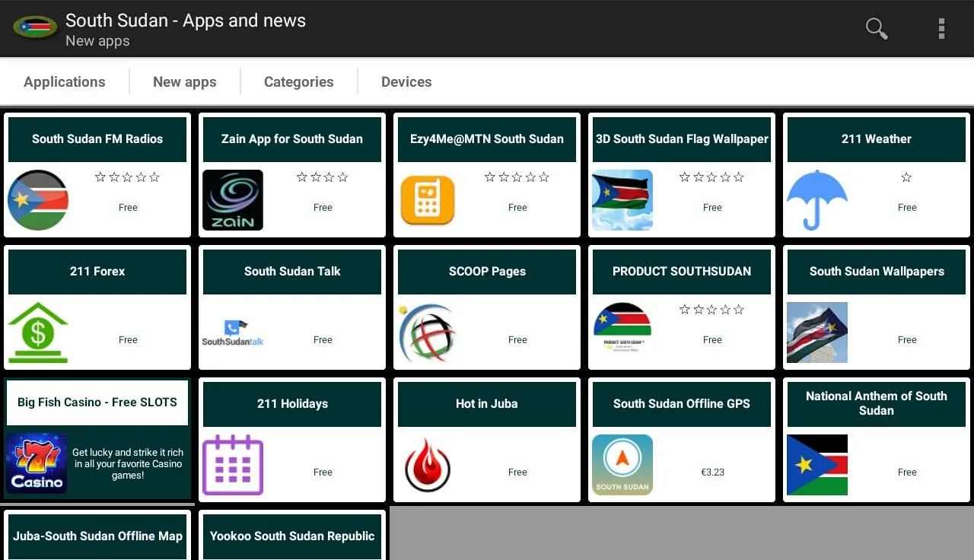Screen dimensions: 974x560
Task: Click the South Sudan FM Radios star rating
Action: tap(128, 177)
